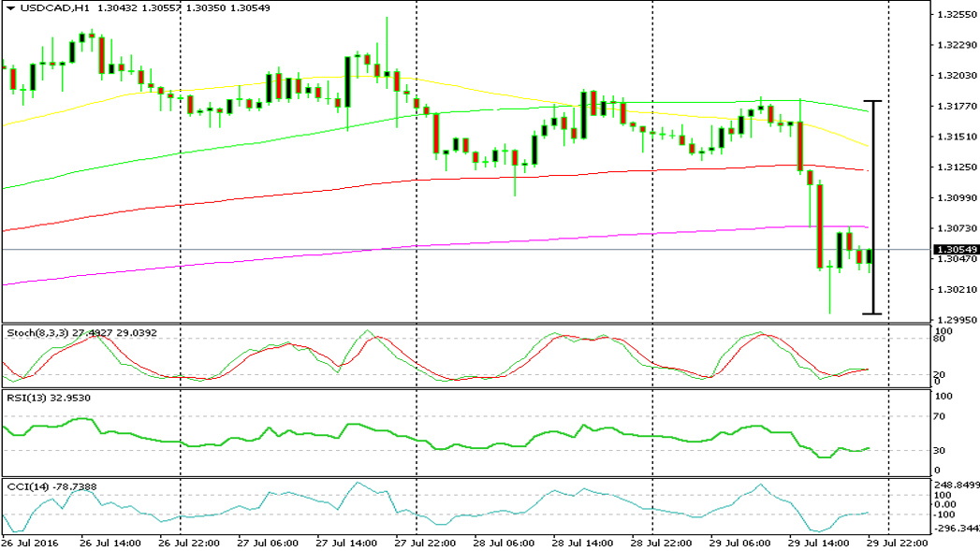The height and width of the screenshot is (551, 980).
Task: Open the USDCAD symbol dropdown triangle
Action: (9, 7)
